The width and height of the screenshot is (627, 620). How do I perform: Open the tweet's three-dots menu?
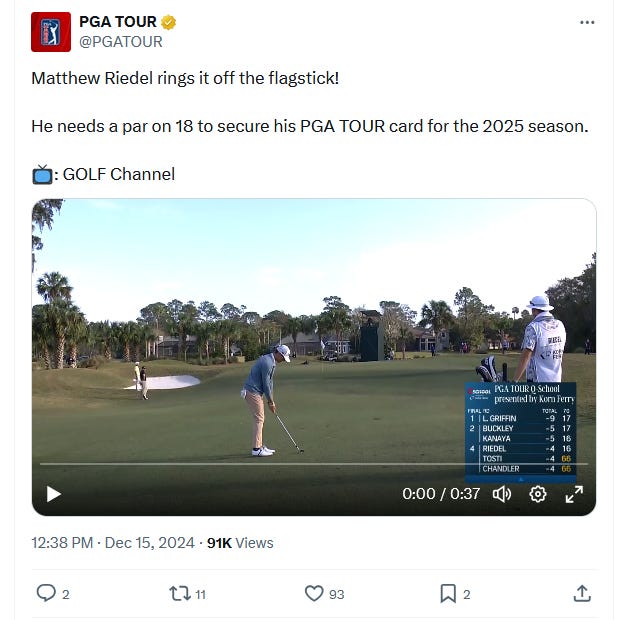[x=587, y=22]
